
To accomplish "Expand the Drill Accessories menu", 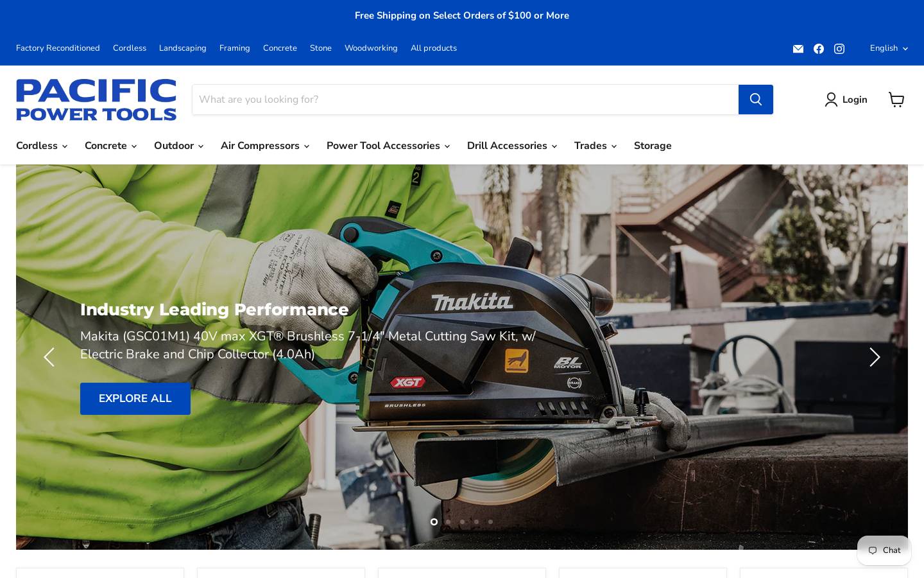I will pos(512,146).
